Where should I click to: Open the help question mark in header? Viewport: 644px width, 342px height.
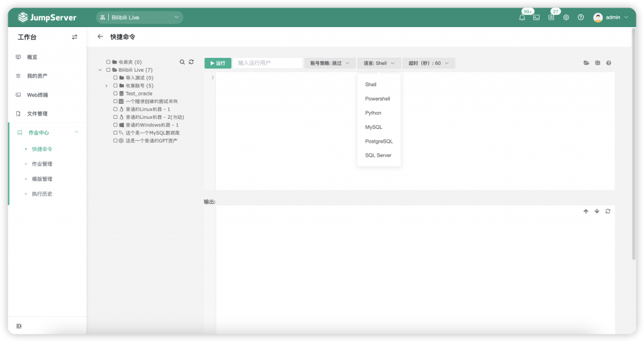580,17
